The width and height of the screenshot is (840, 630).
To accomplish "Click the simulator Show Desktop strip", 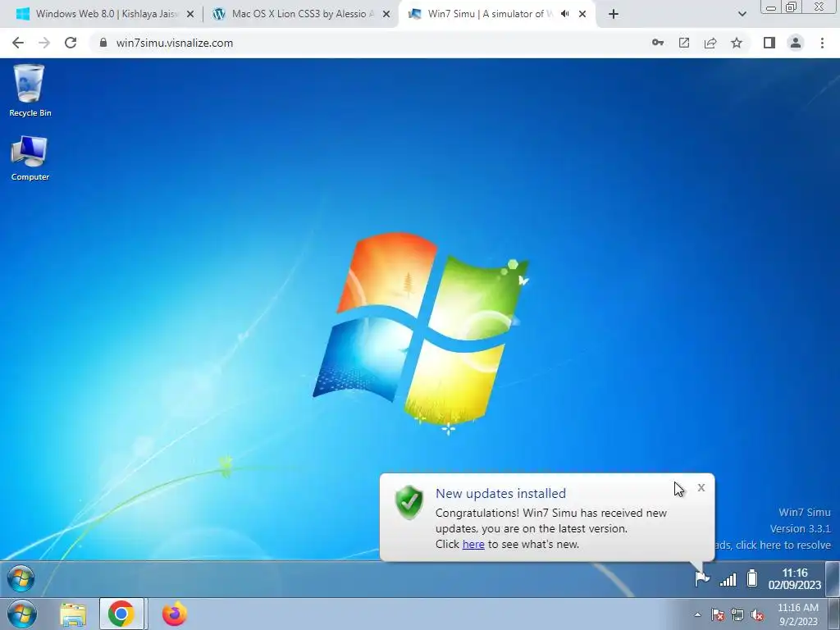I will (833, 578).
